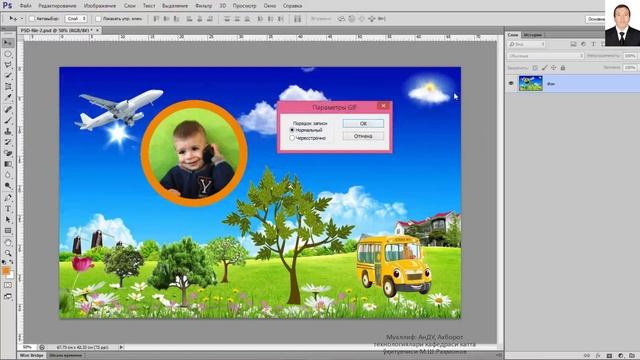640x360 pixels.
Task: Select the Magic Wand tool
Action: pos(8,76)
